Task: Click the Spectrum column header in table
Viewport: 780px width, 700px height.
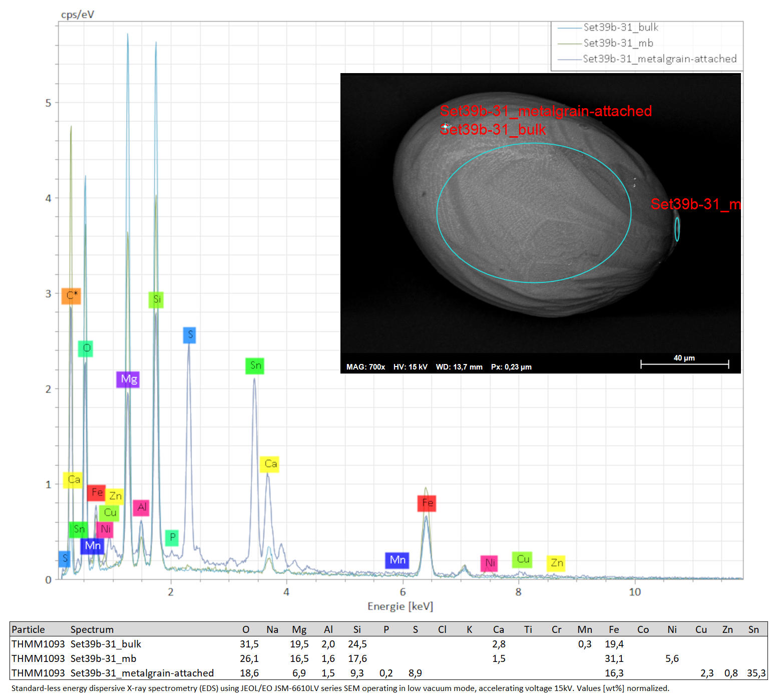Action: pyautogui.click(x=92, y=629)
